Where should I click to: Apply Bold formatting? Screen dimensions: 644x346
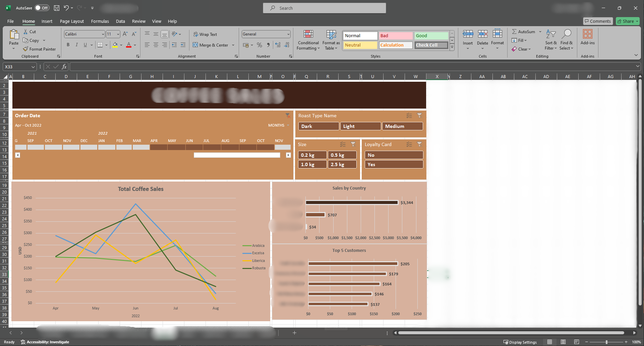tap(68, 45)
